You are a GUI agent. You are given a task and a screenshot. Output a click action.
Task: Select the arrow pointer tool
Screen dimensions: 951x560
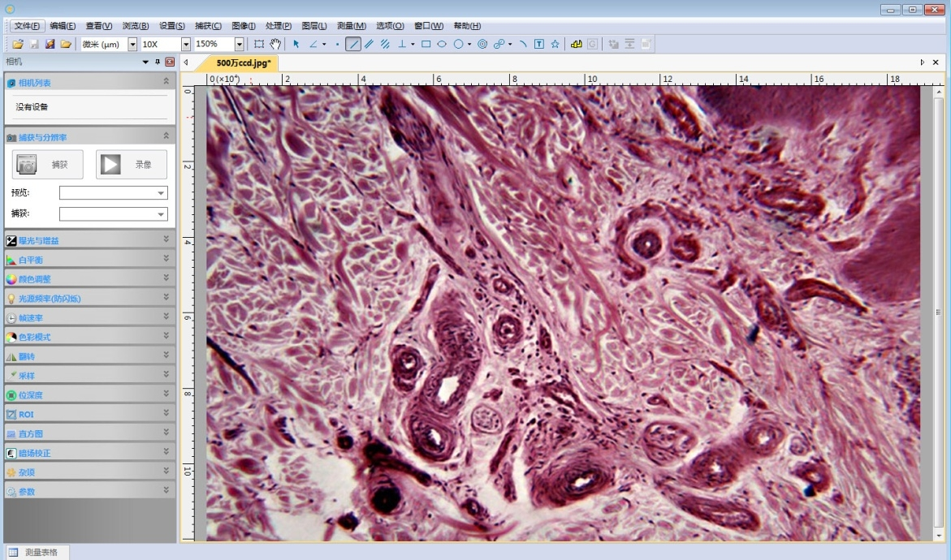[296, 44]
